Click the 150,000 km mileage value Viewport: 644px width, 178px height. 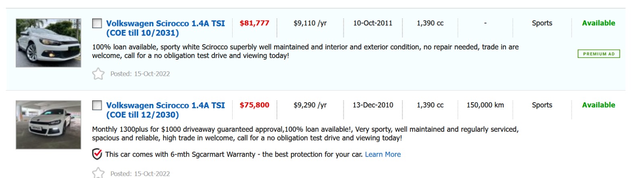pos(485,105)
